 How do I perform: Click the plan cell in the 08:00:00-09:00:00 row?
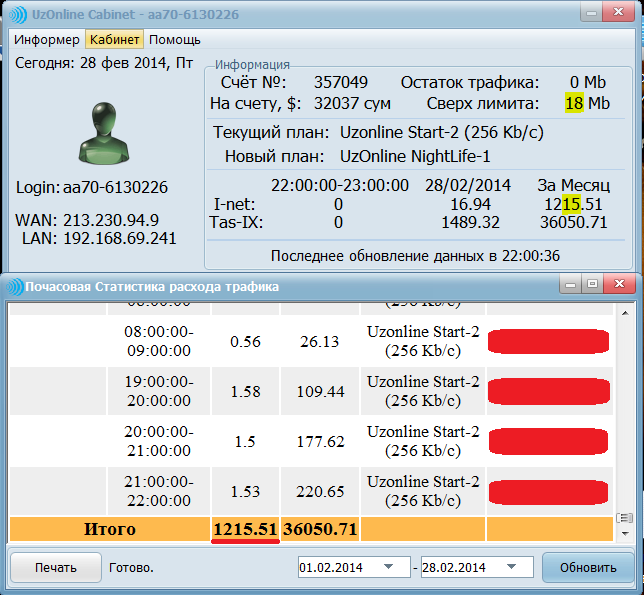pyautogui.click(x=423, y=341)
